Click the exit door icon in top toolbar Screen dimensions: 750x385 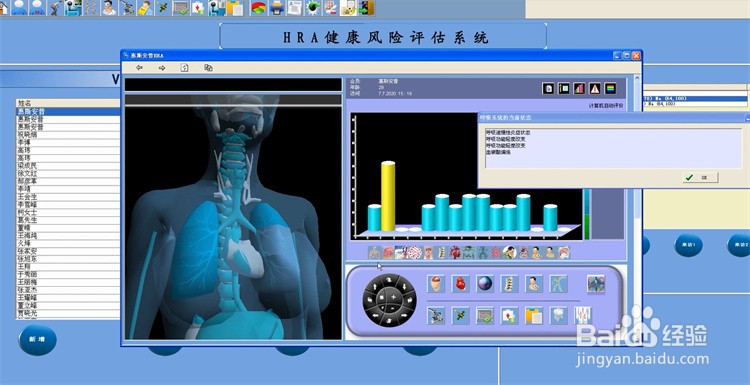tap(366, 7)
